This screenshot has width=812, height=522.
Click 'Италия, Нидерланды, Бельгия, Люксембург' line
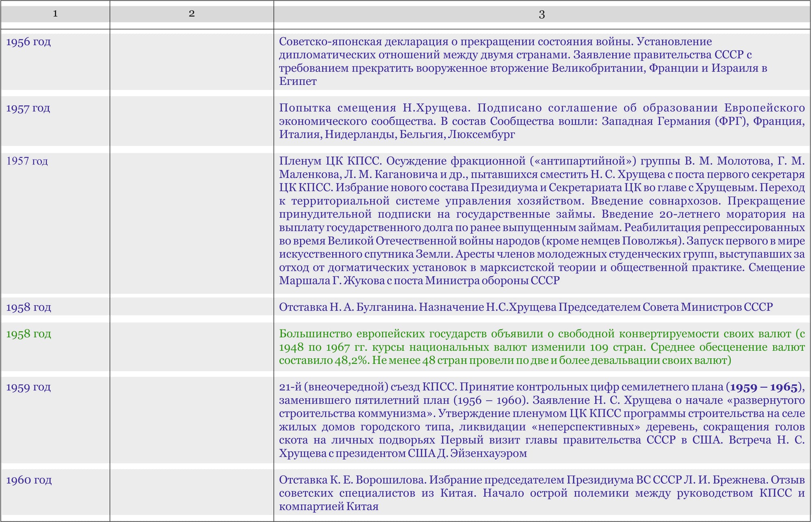[397, 134]
